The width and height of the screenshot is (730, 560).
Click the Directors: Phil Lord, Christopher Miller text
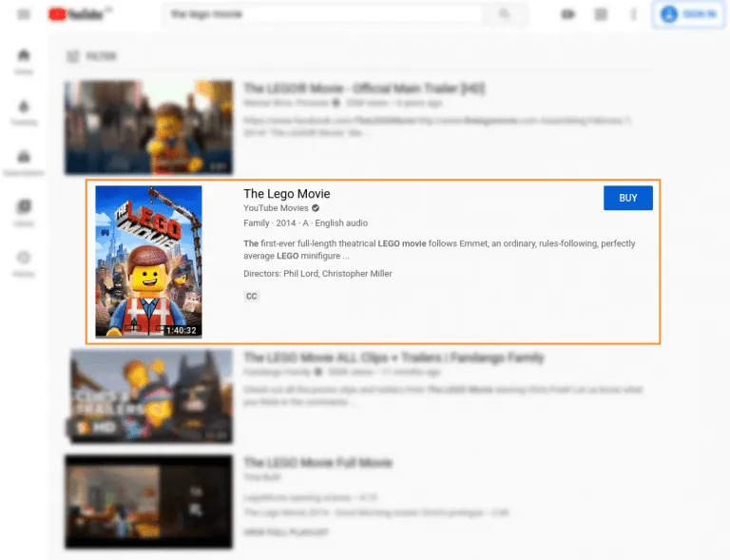pyautogui.click(x=317, y=274)
